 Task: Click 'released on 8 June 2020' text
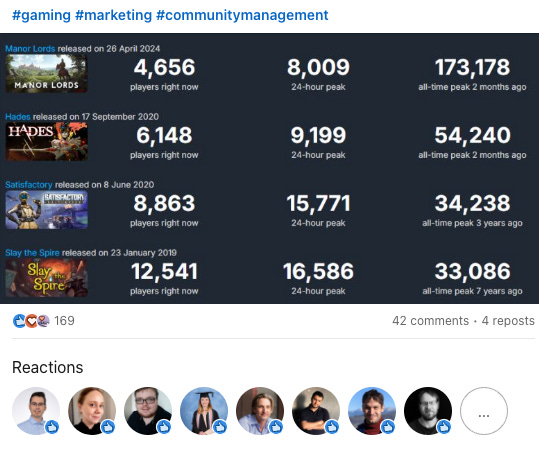point(104,185)
